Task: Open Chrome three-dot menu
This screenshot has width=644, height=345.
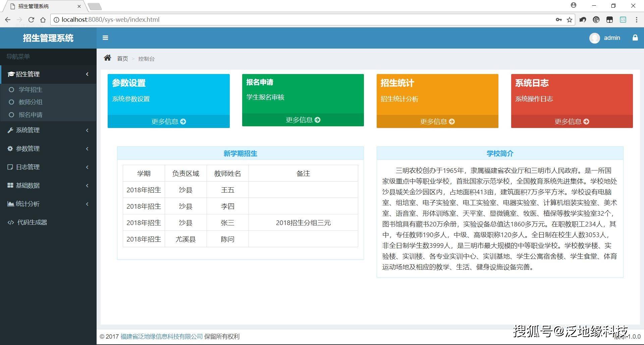Action: (x=636, y=20)
